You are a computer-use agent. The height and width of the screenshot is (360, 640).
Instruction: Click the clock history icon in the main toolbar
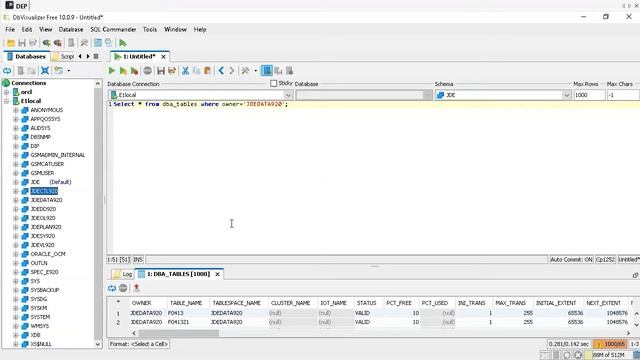[x=108, y=42]
